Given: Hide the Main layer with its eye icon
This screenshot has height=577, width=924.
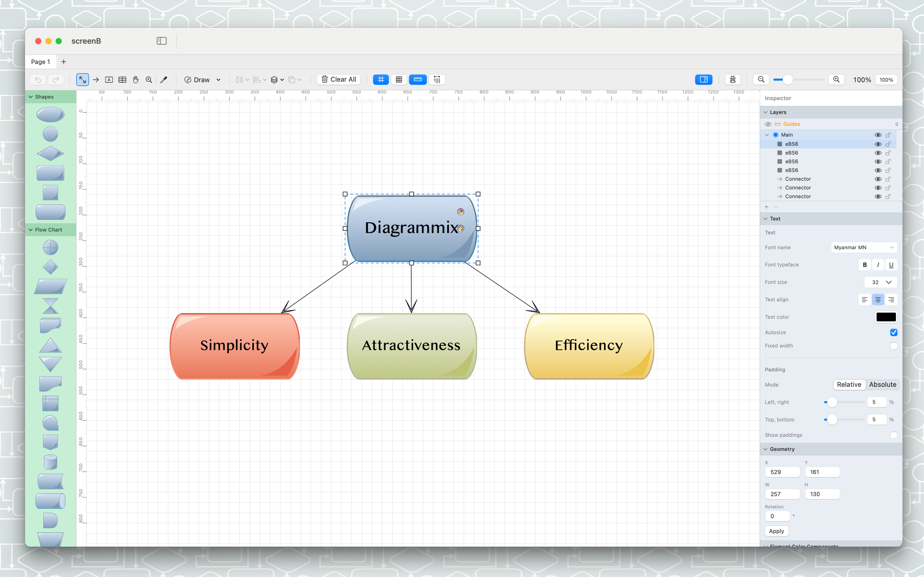Looking at the screenshot, I should [x=878, y=135].
